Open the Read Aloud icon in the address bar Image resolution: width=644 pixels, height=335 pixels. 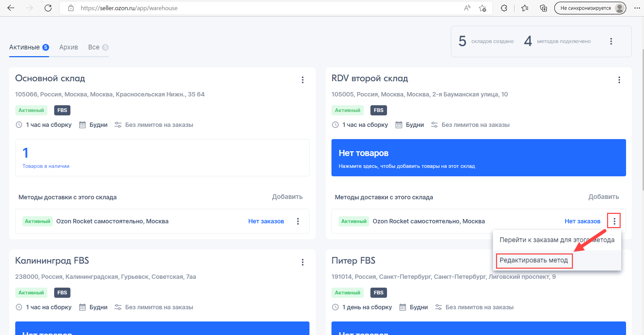point(467,8)
